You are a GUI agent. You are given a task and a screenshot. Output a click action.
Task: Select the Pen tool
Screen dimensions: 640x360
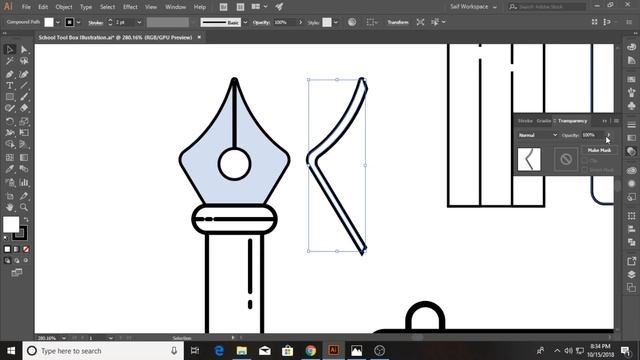tap(10, 74)
